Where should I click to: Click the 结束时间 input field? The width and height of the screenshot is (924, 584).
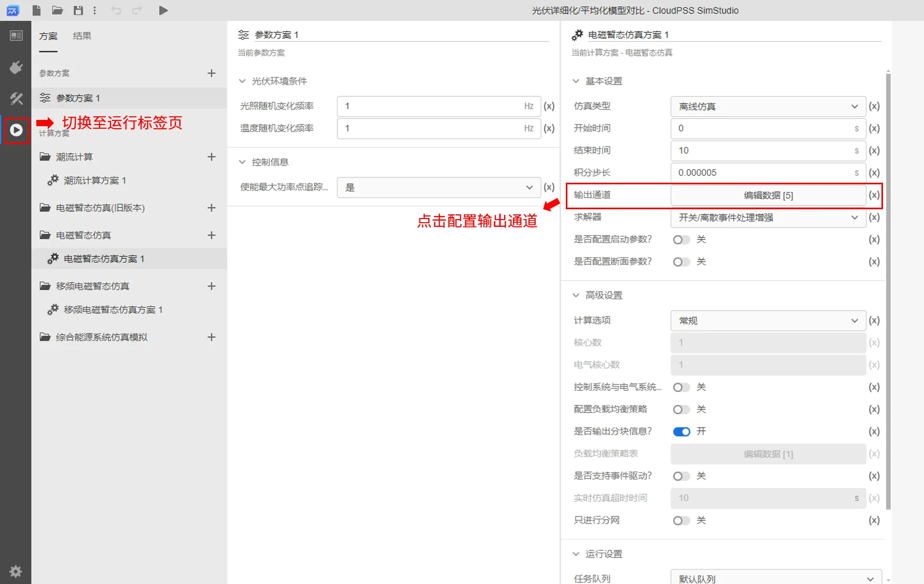tap(768, 151)
